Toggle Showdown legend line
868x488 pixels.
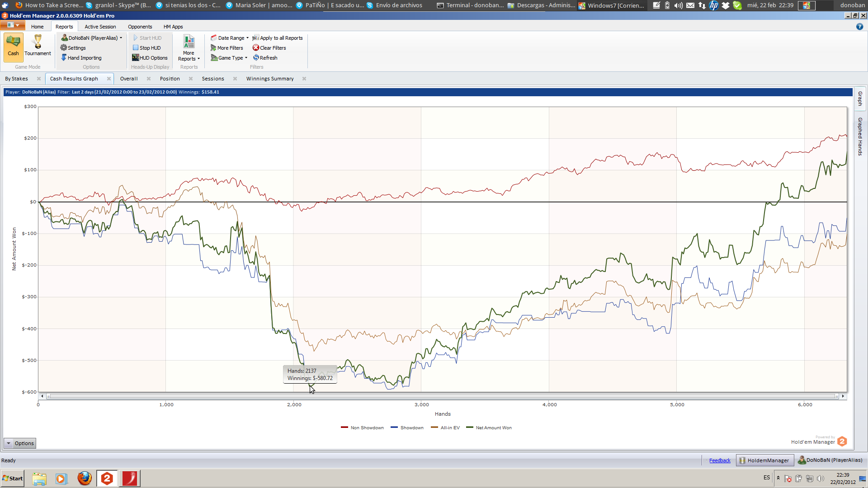click(407, 427)
